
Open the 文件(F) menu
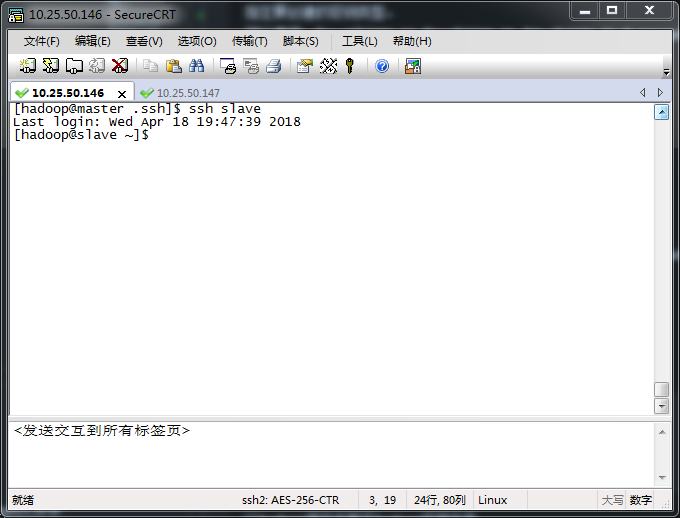coord(41,41)
